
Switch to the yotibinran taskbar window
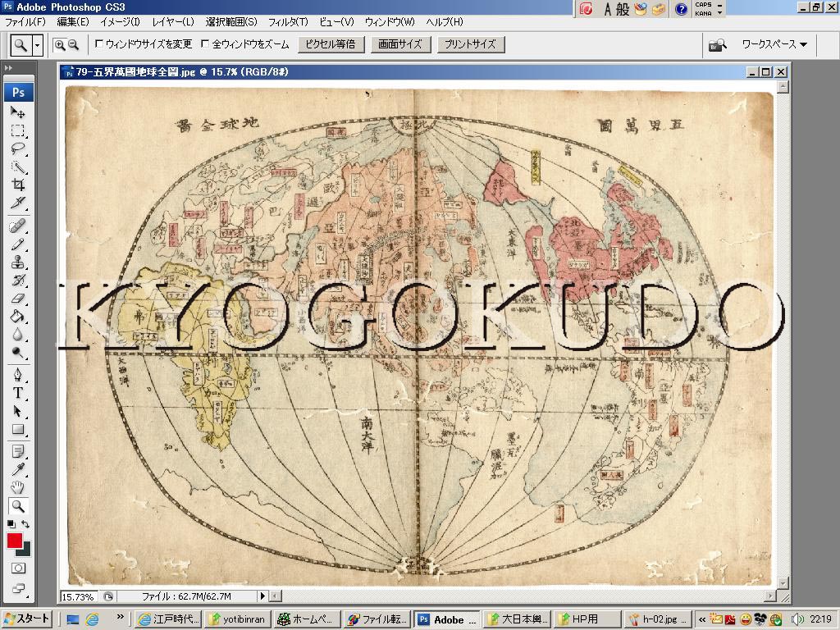point(237,619)
